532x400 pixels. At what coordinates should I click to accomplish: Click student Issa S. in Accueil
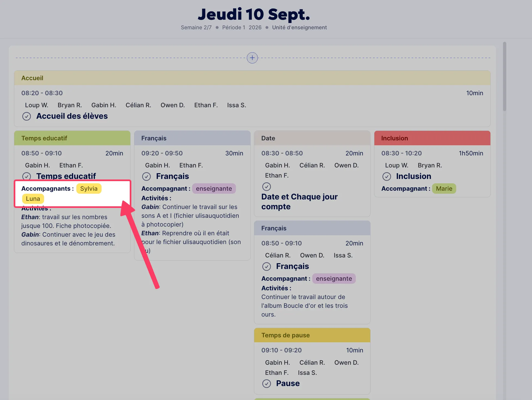[236, 105]
